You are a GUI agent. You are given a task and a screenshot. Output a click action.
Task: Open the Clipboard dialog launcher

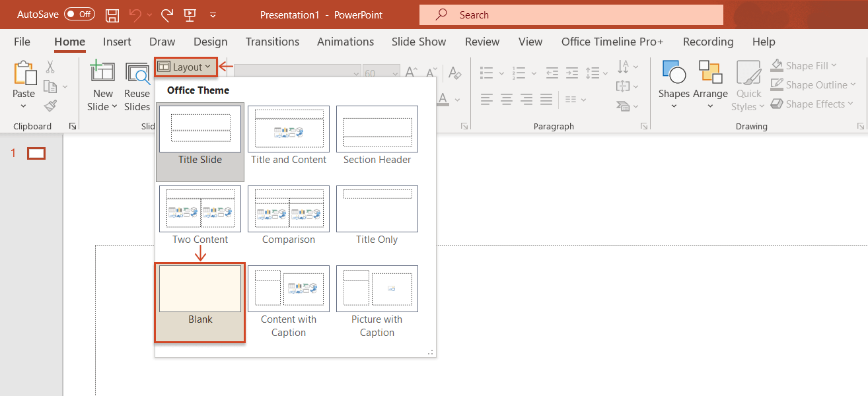tap(73, 125)
